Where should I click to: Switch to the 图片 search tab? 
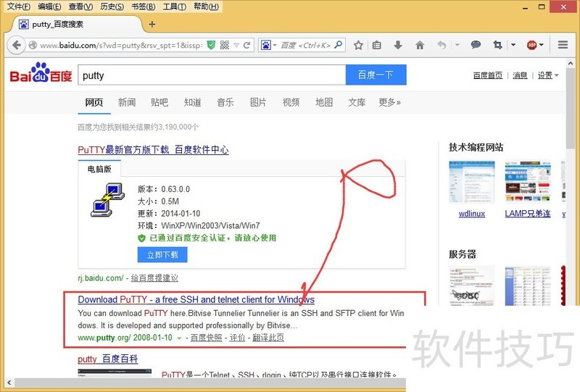(258, 102)
